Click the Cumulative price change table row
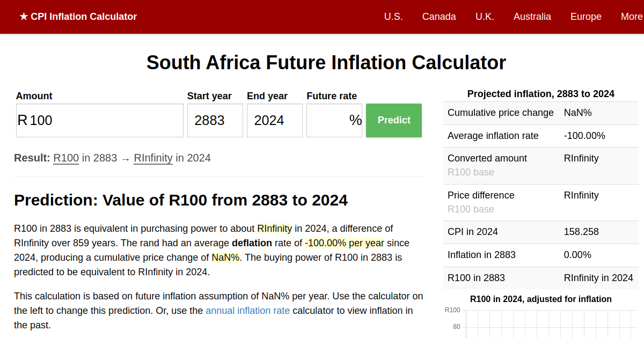Screen dimensions: 644x338 tap(540, 113)
